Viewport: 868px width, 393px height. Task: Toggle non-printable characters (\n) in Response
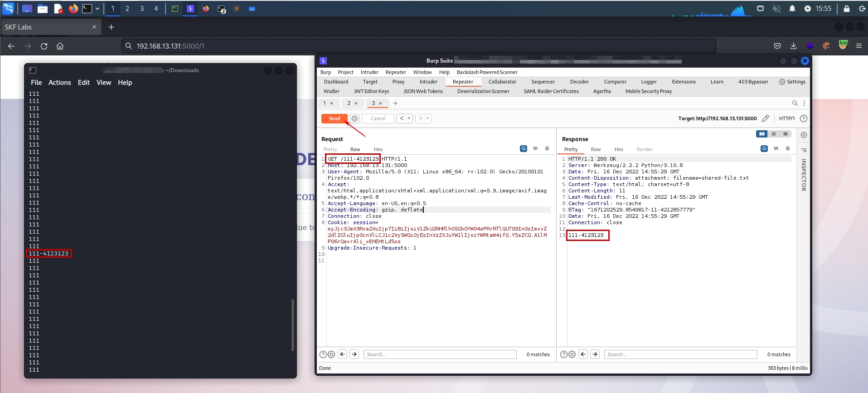[776, 148]
